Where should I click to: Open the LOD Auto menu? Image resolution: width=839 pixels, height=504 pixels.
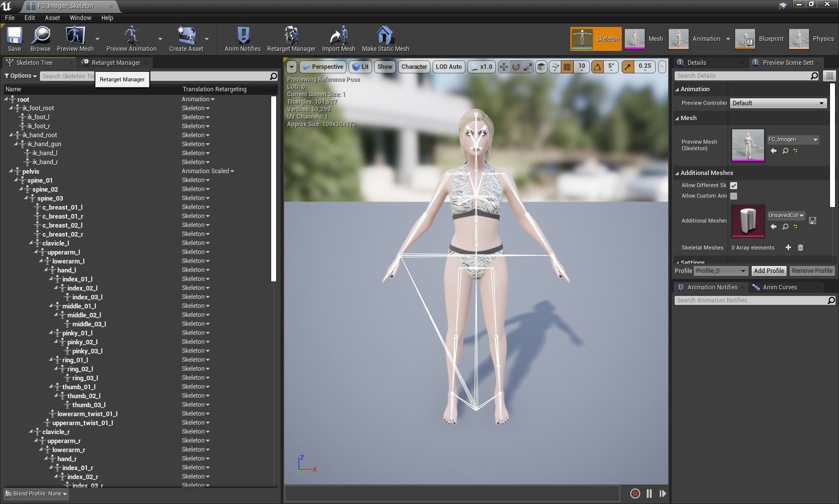pos(448,67)
